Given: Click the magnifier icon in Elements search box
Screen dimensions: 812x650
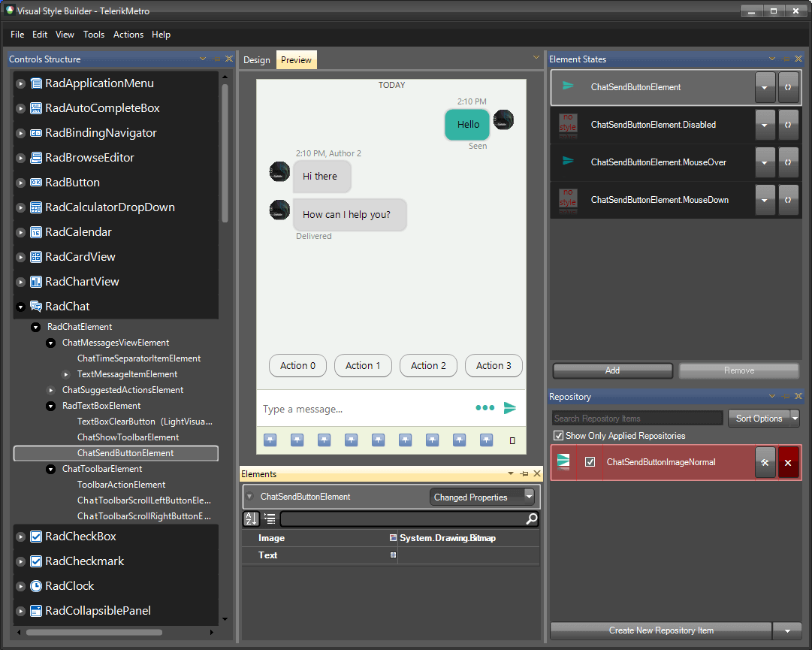Looking at the screenshot, I should 531,518.
